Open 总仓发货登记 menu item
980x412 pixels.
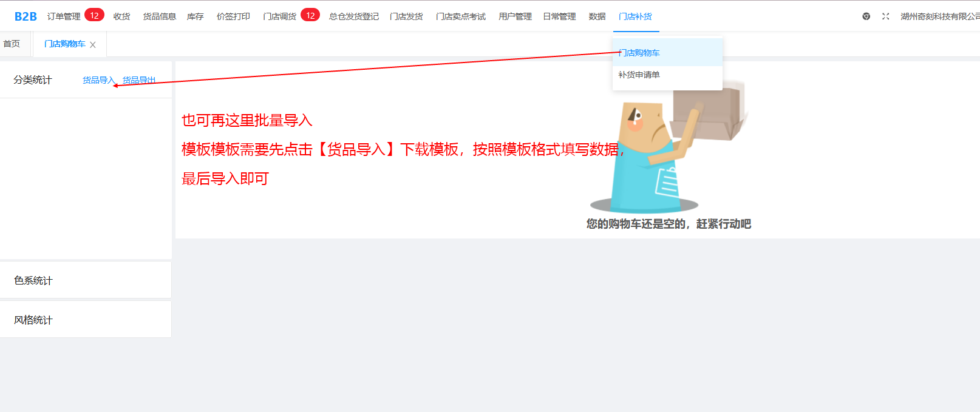(x=353, y=16)
